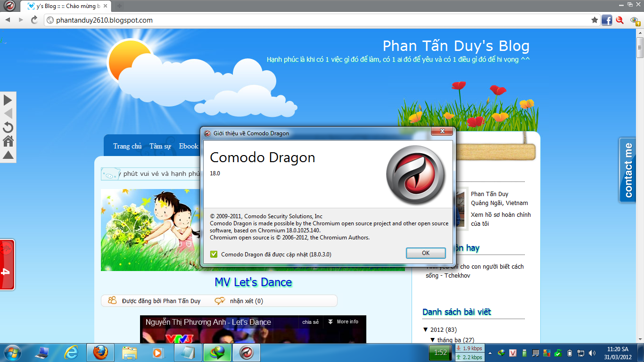This screenshot has height=362, width=644.
Task: Click the battery tray icon
Action: pos(570,353)
